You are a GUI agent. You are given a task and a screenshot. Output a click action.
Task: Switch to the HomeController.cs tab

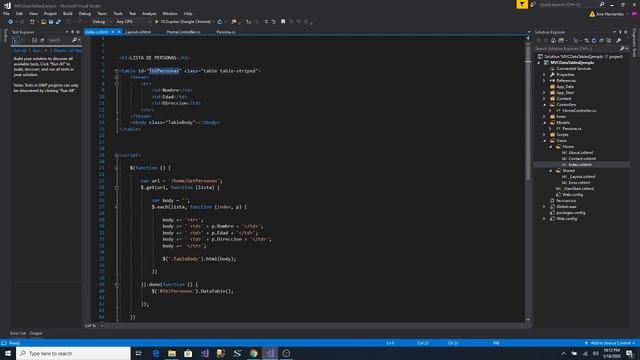coord(183,32)
